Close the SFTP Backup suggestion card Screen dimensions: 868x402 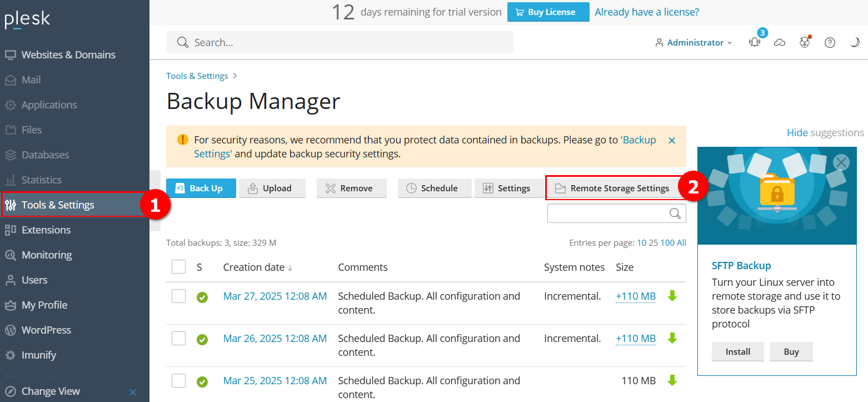pos(841,162)
